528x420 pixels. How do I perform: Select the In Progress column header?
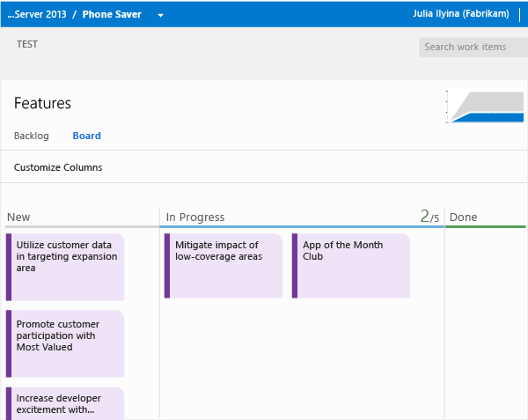tap(195, 217)
